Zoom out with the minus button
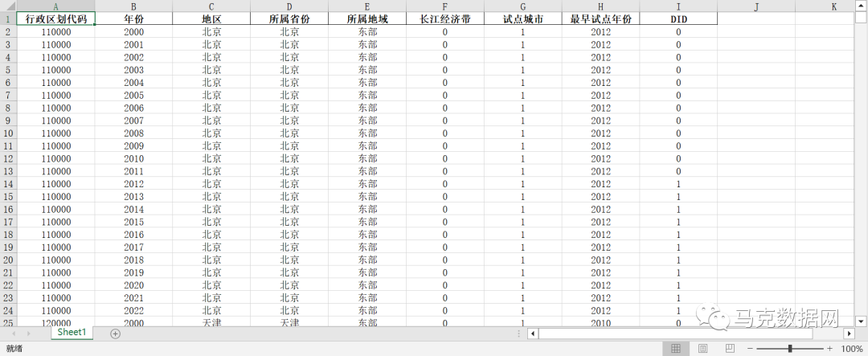Screen dimensions: 868x356 click(750, 348)
